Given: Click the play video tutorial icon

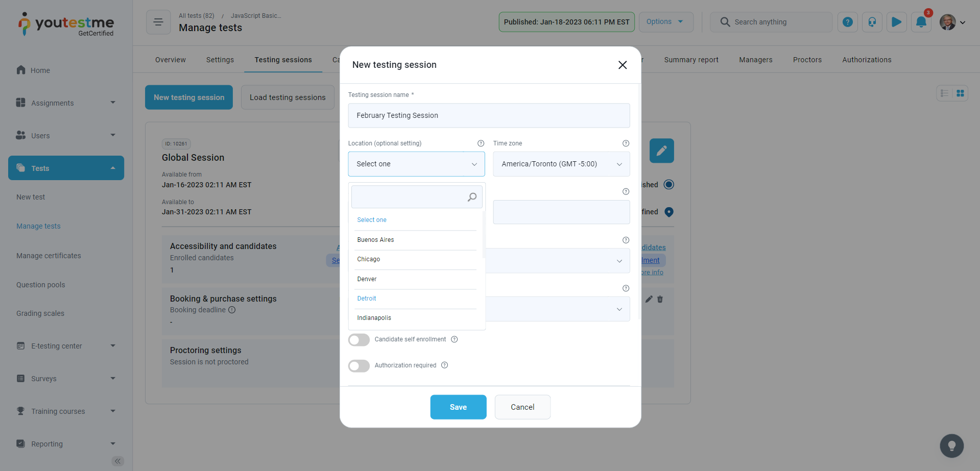Looking at the screenshot, I should tap(896, 22).
